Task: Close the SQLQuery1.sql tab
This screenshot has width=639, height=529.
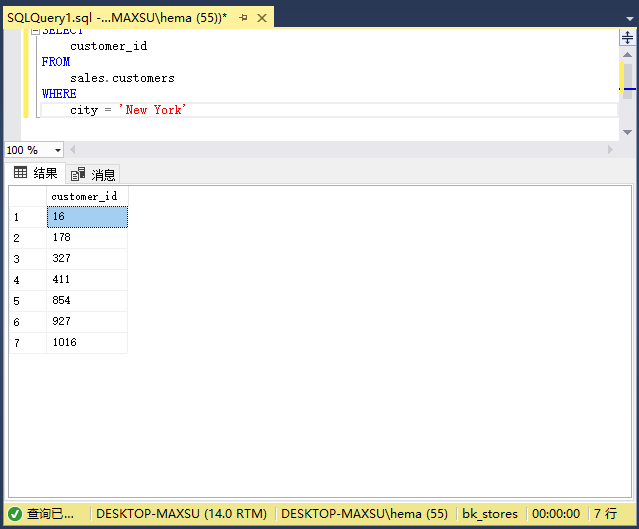Action: tap(262, 18)
